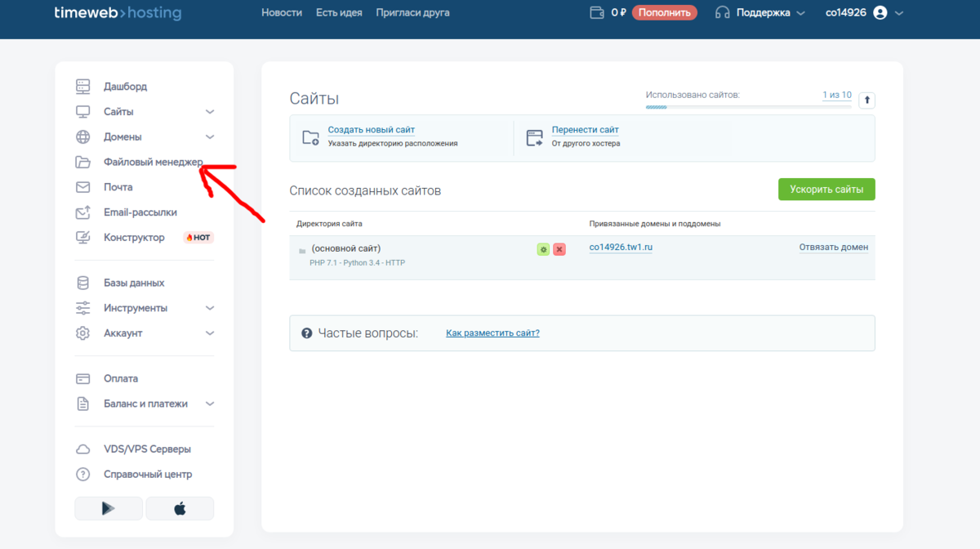Click the 1 из 10 sites link
This screenshot has width=980, height=549.
tap(837, 96)
